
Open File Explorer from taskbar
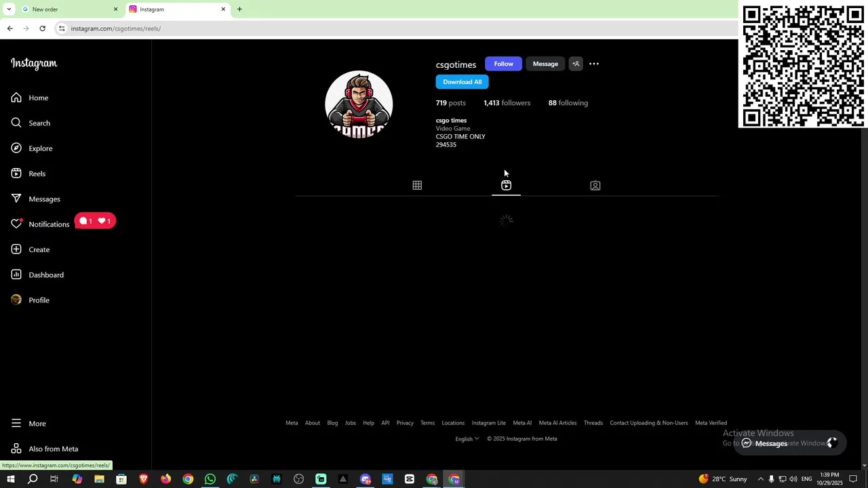pyautogui.click(x=99, y=479)
